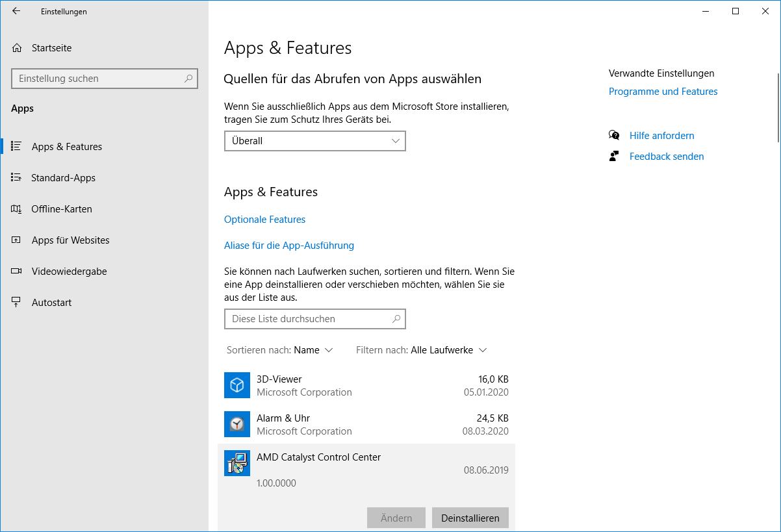This screenshot has width=781, height=532.
Task: Click Feedback senden link
Action: pyautogui.click(x=667, y=157)
